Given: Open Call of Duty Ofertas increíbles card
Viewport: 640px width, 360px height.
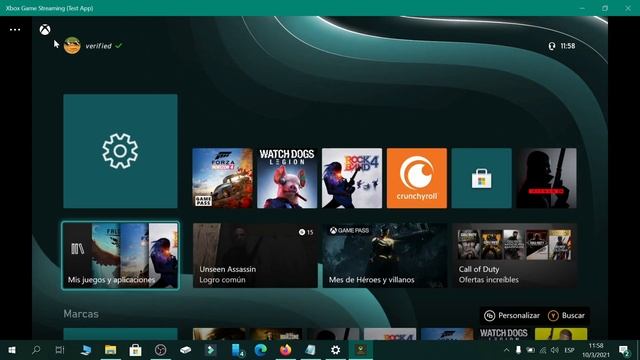Looking at the screenshot, I should [x=515, y=256].
